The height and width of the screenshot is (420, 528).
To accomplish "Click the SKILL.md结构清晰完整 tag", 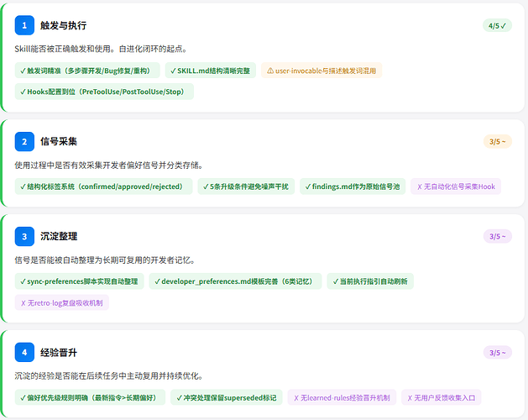I will coord(211,71).
